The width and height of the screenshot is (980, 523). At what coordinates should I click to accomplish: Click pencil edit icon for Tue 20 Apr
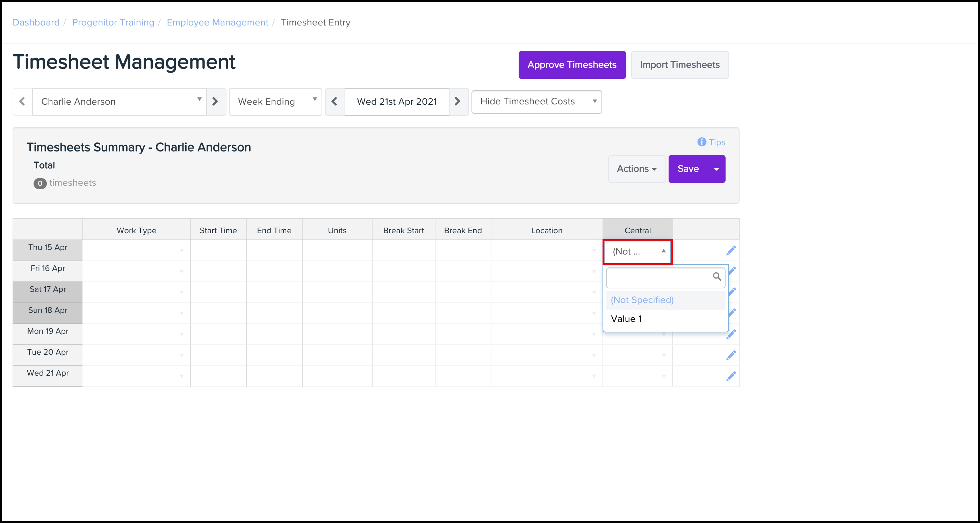point(731,355)
